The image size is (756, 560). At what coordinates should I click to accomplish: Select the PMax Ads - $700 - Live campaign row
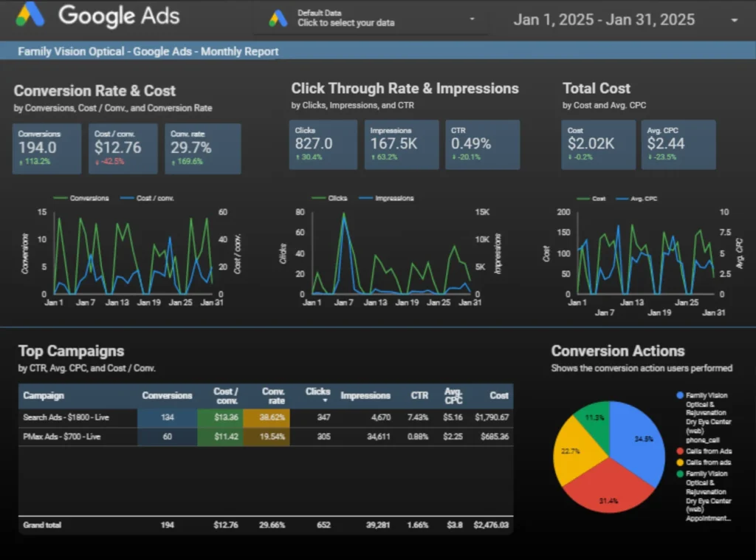click(266, 437)
